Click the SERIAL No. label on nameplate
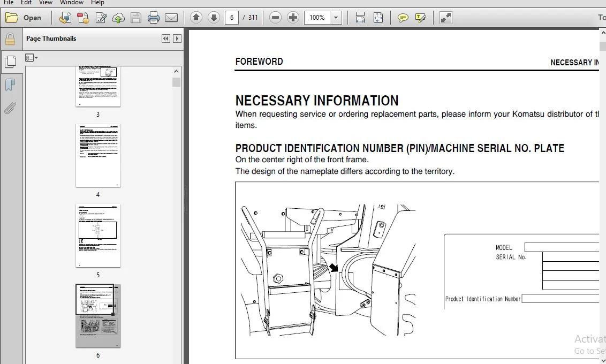 (511, 257)
